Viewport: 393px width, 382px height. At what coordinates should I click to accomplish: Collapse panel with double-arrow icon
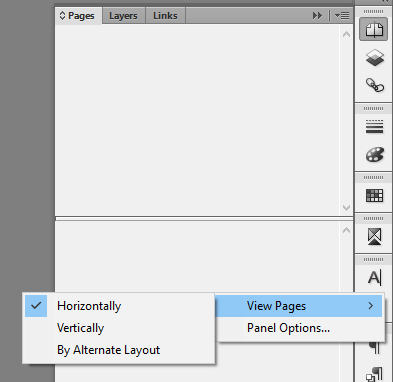317,15
